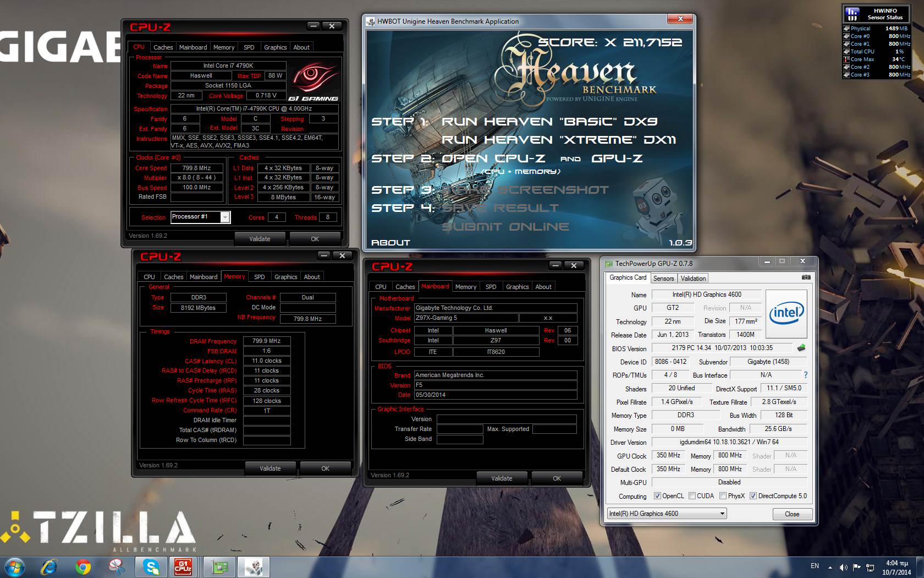Click the HWiNFO Sensor Status logo icon

[x=852, y=14]
